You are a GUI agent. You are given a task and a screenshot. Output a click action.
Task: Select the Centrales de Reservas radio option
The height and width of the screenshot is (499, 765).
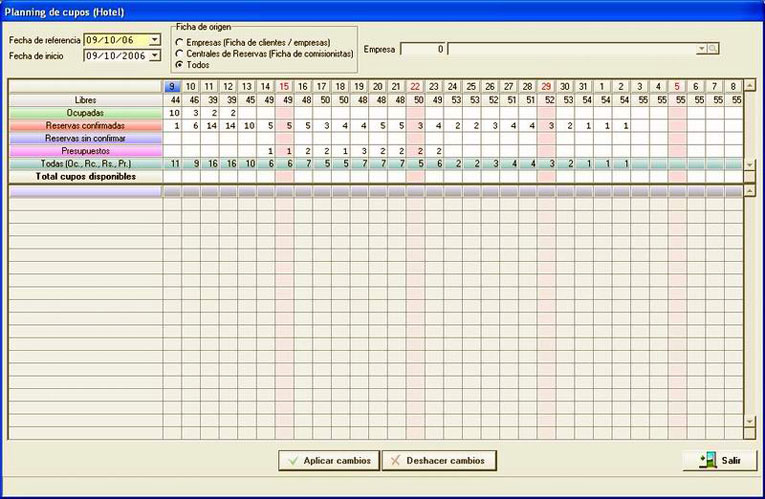180,53
